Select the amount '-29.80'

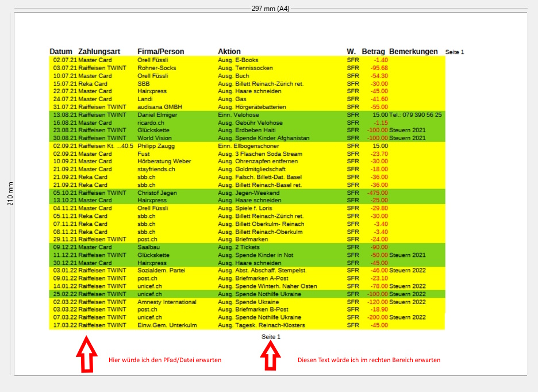pyautogui.click(x=379, y=208)
